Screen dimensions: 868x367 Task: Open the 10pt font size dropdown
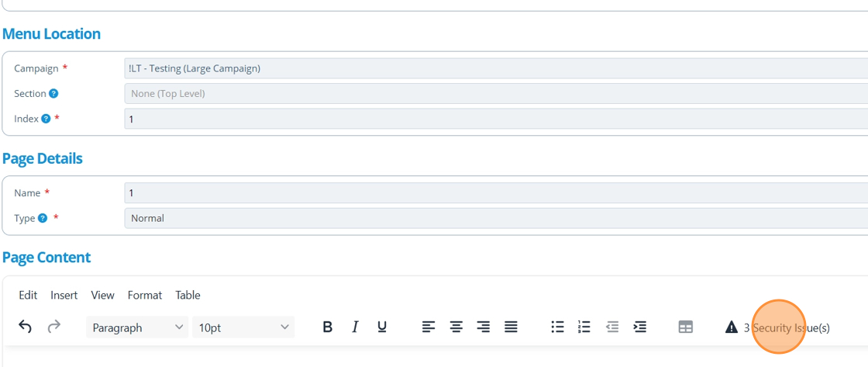pyautogui.click(x=243, y=327)
